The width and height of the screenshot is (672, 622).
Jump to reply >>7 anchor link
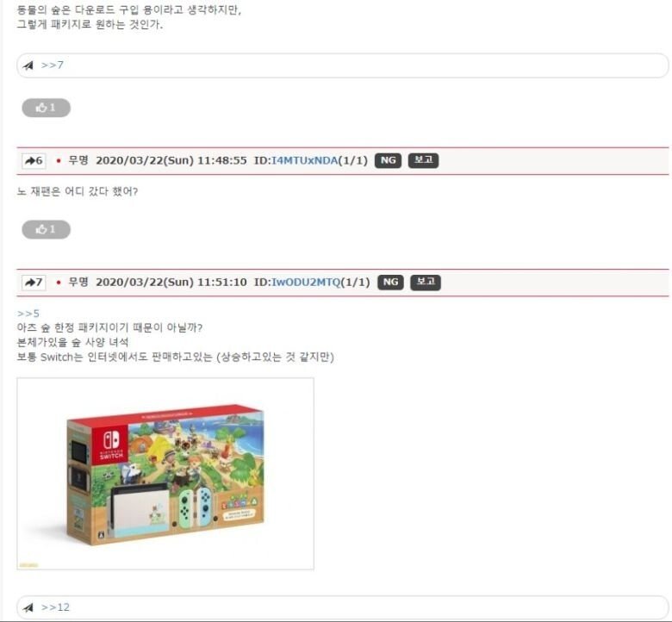click(x=53, y=65)
